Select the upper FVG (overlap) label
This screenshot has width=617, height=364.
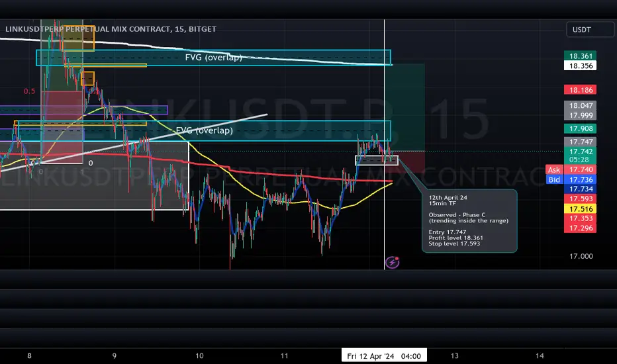pos(213,58)
